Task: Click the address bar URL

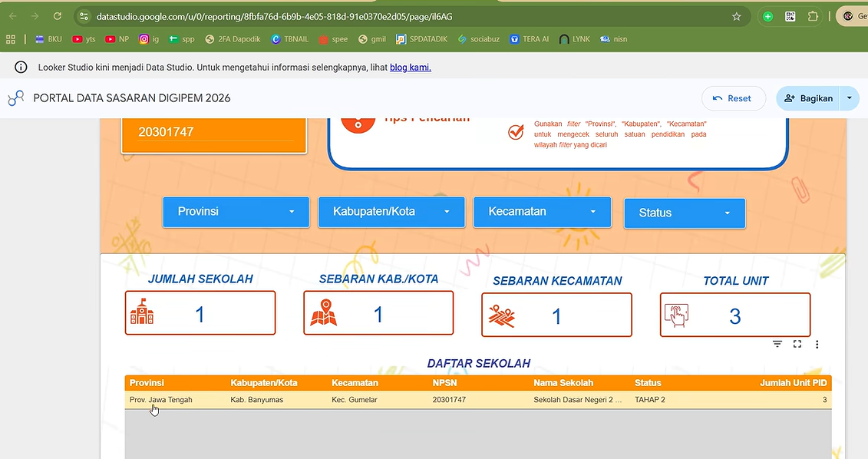Action: coord(274,17)
